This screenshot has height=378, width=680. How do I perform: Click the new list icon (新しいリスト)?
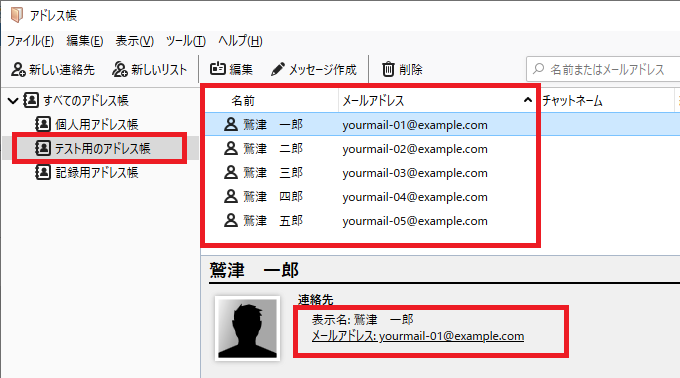point(120,69)
